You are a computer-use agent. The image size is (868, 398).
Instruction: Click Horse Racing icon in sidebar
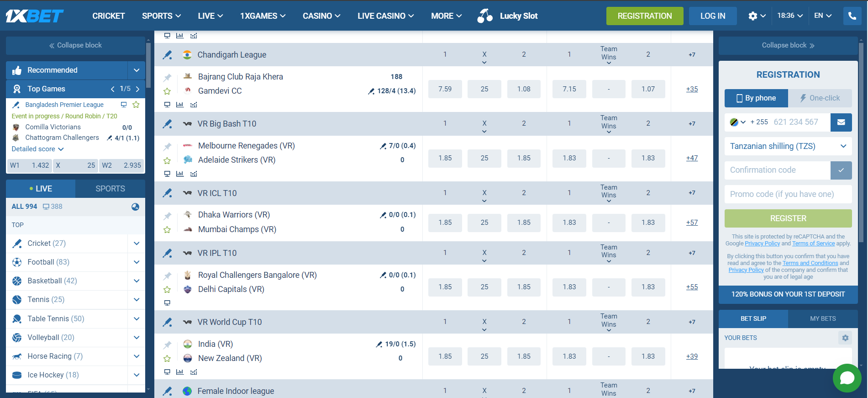[x=17, y=356]
